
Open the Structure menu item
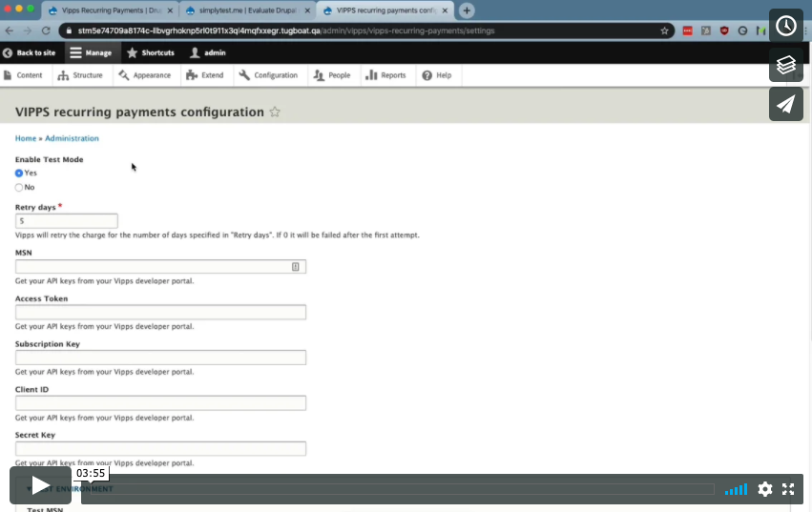[81, 75]
